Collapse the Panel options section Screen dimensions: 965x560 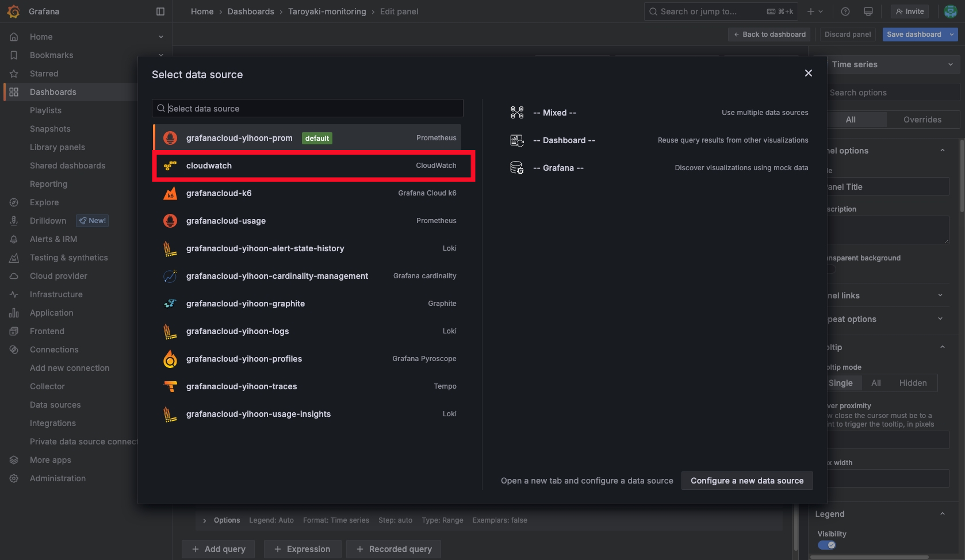943,151
